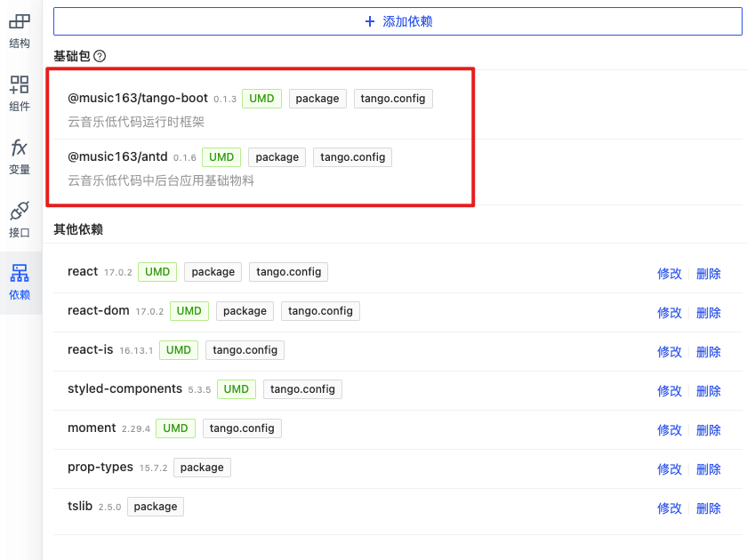
Task: Click 删除 for react-dom
Action: tap(709, 313)
